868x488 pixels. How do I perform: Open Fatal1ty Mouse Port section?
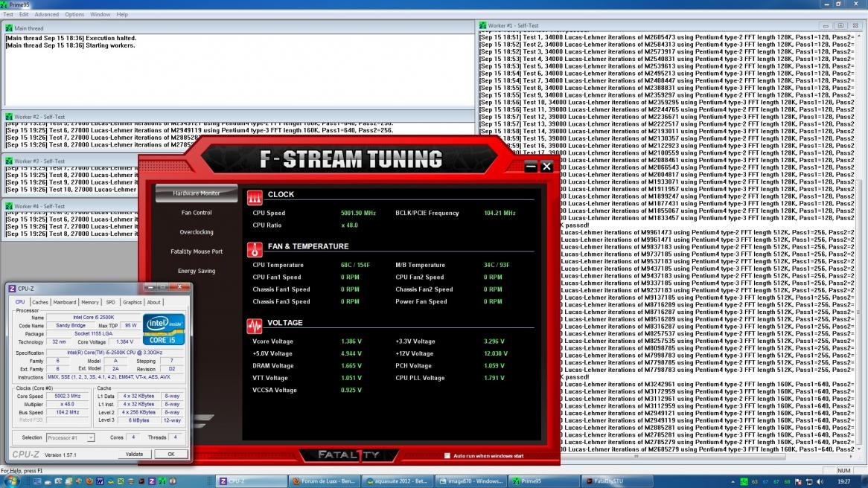197,251
